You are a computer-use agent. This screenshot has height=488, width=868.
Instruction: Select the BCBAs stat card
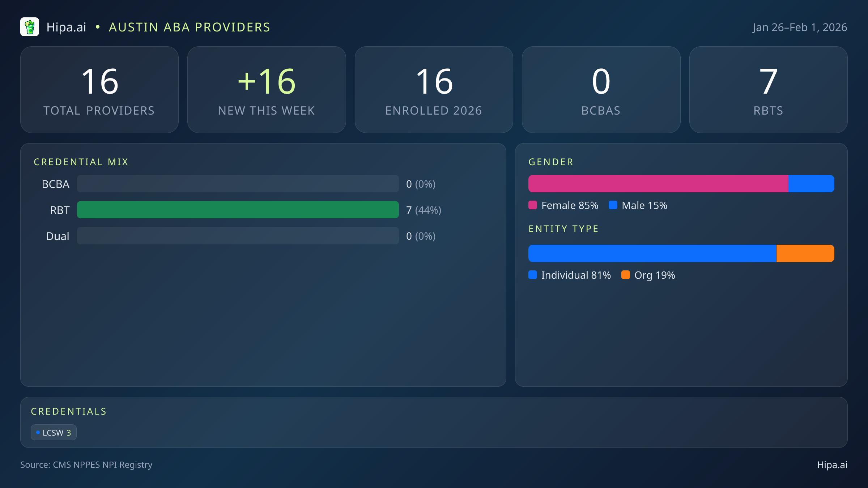tap(601, 90)
